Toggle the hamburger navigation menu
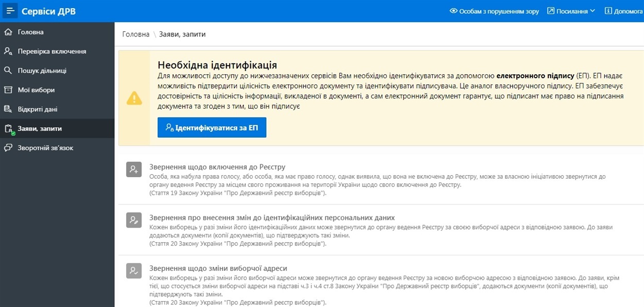Screen dimensions: 644x307 click(x=11, y=11)
